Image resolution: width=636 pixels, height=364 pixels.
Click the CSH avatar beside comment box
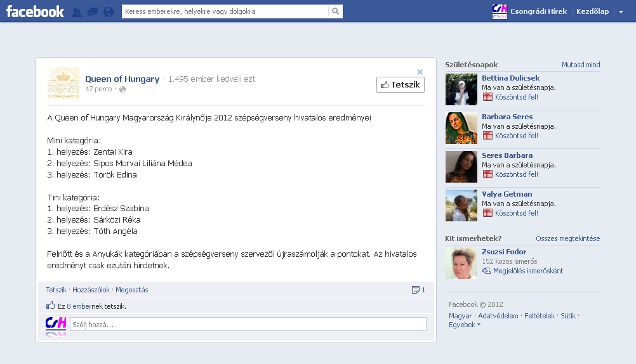(x=56, y=327)
